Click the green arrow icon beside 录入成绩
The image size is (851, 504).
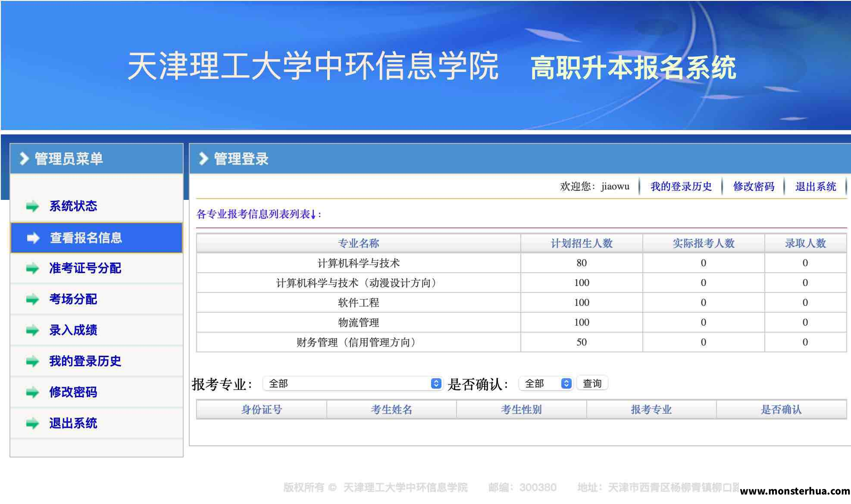tap(32, 330)
